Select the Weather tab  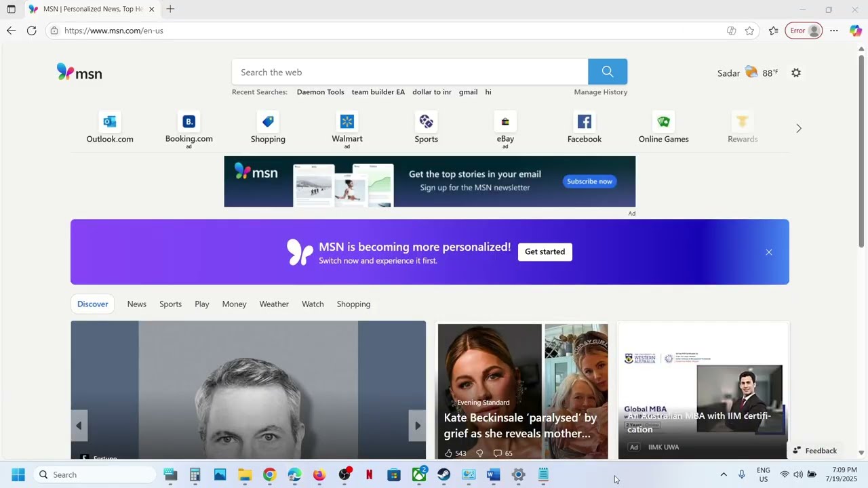274,304
